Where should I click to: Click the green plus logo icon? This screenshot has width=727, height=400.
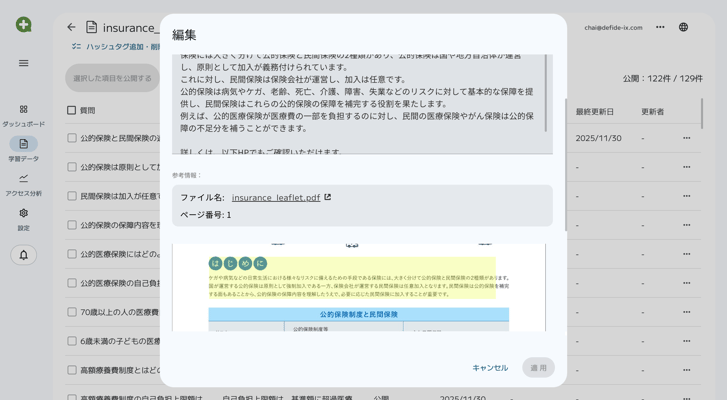(23, 24)
